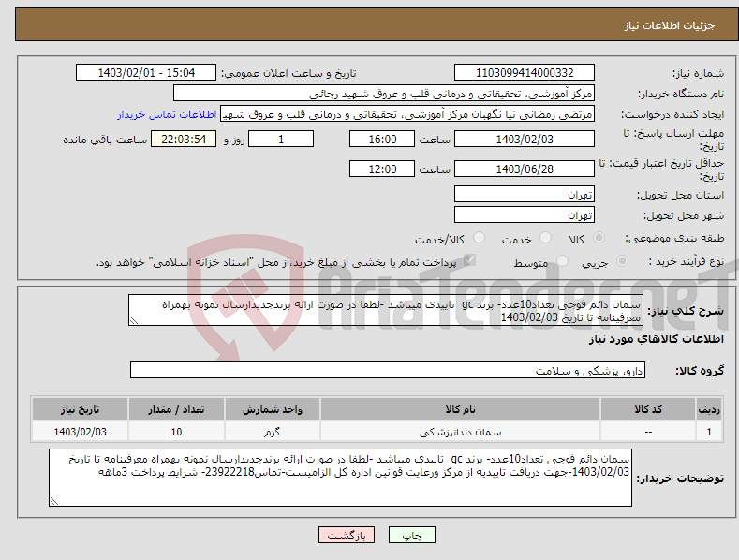Image resolution: width=739 pixels, height=560 pixels.
Task: Click the اطلاعات کالاهای مورد نیاز heading
Action: click(656, 339)
